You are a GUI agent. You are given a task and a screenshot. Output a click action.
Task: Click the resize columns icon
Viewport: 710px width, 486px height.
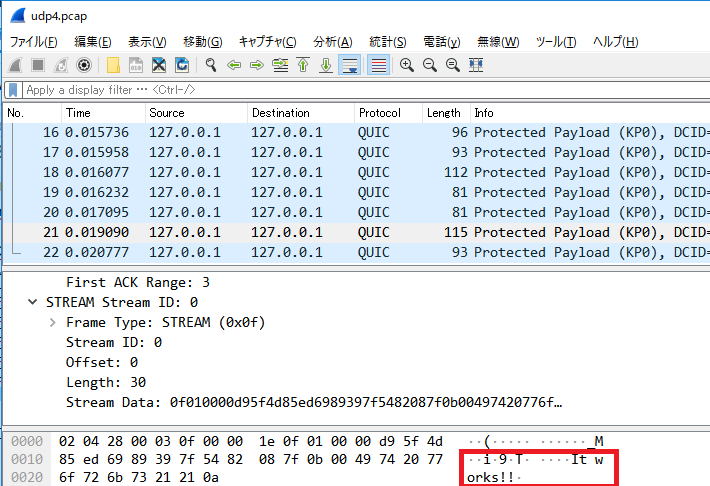(476, 65)
